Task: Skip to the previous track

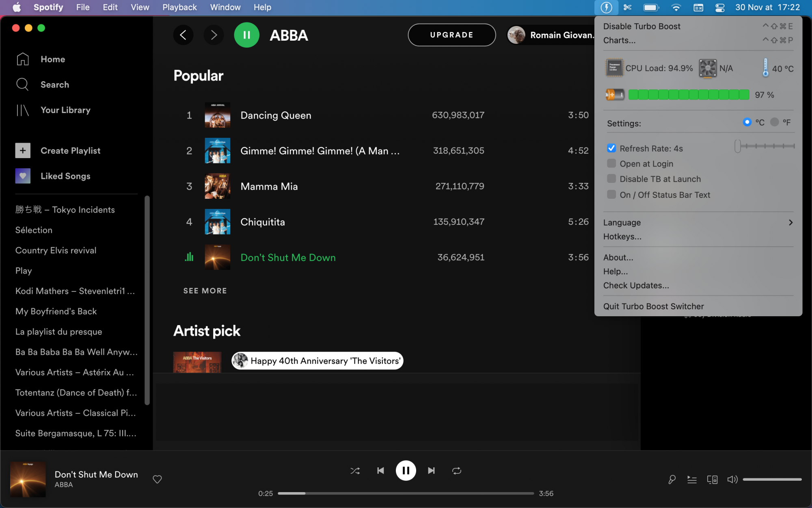Action: tap(380, 471)
